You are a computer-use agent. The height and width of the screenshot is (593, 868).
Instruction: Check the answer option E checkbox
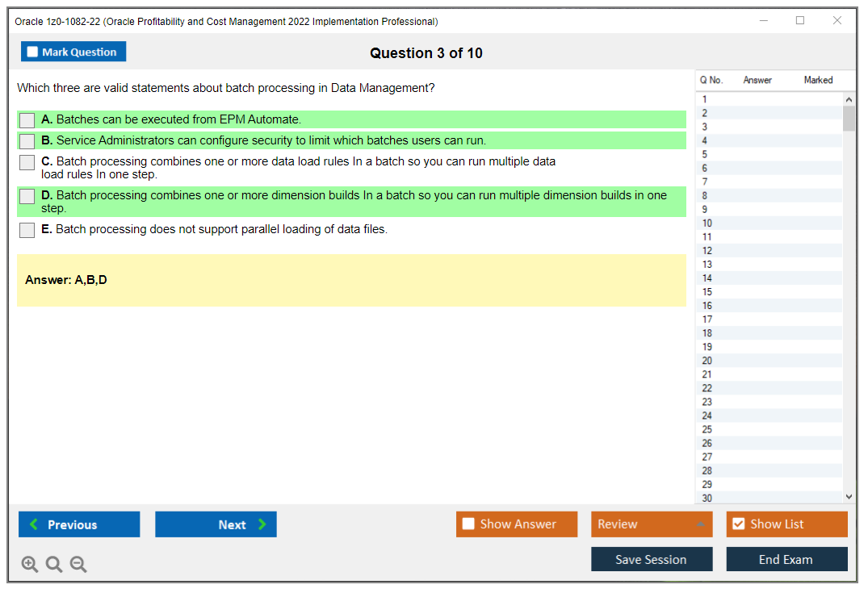[x=26, y=230]
